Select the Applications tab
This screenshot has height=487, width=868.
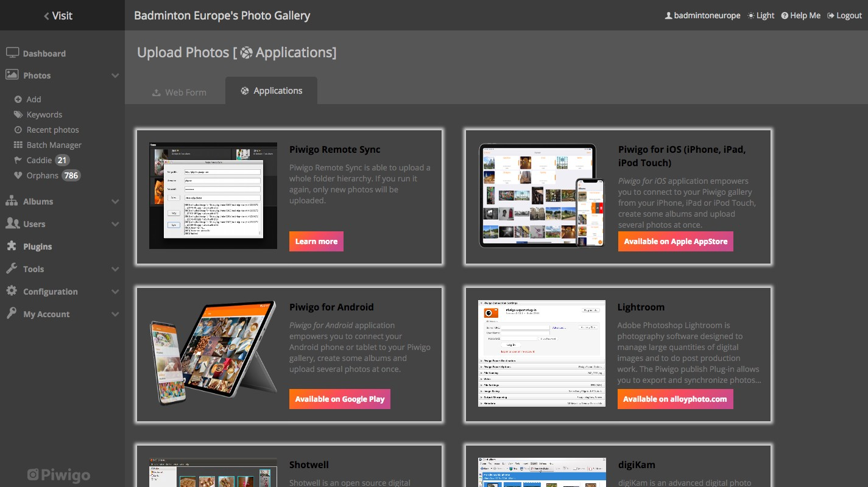coord(271,91)
